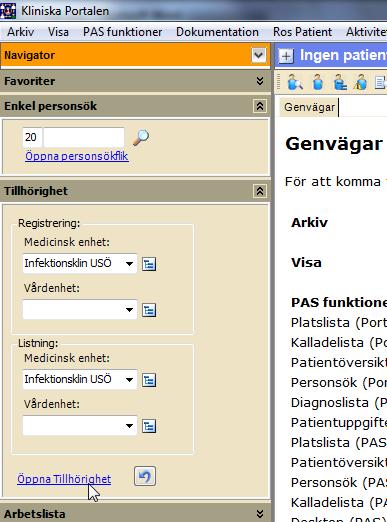
Task: Click Diagnoslista shortcut in Genvägar
Action: [x=339, y=403]
